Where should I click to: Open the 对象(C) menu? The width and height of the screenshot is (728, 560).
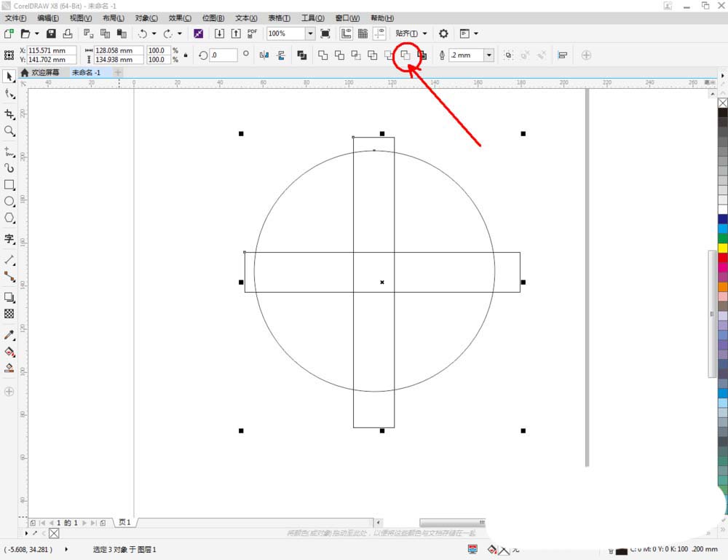[x=146, y=18]
